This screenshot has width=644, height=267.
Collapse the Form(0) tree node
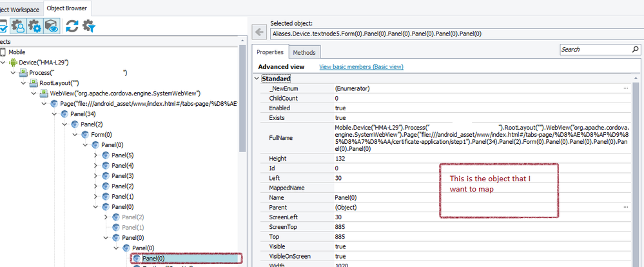point(75,135)
